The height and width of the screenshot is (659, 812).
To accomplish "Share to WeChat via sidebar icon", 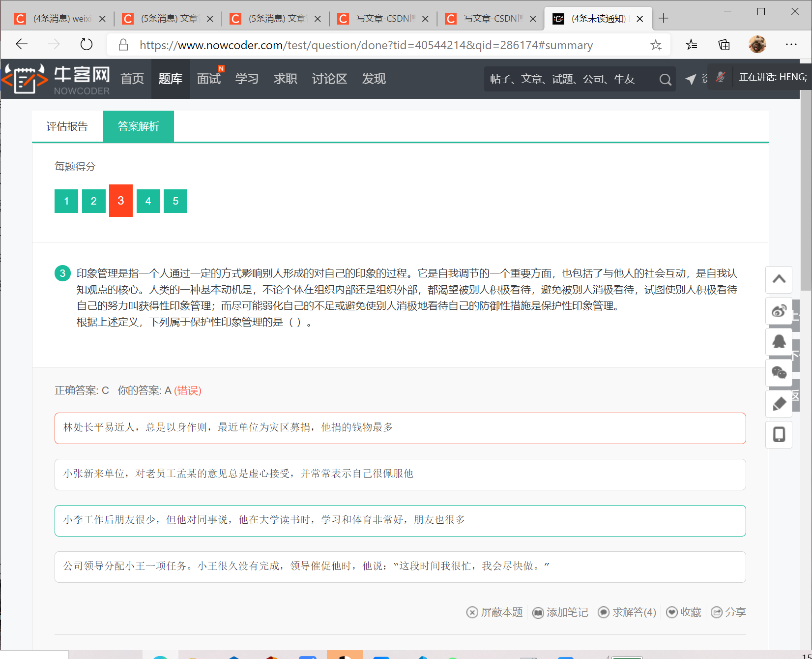I will [779, 373].
